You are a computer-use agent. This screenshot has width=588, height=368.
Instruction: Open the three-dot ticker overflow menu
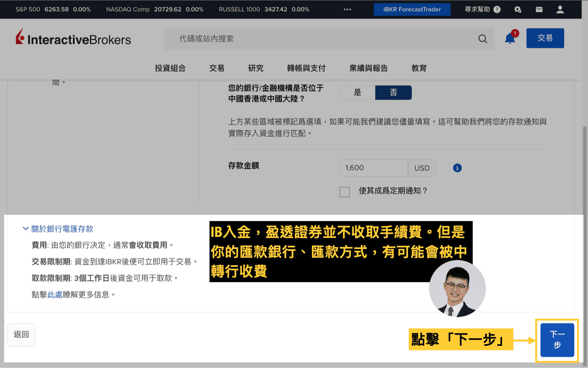point(347,9)
